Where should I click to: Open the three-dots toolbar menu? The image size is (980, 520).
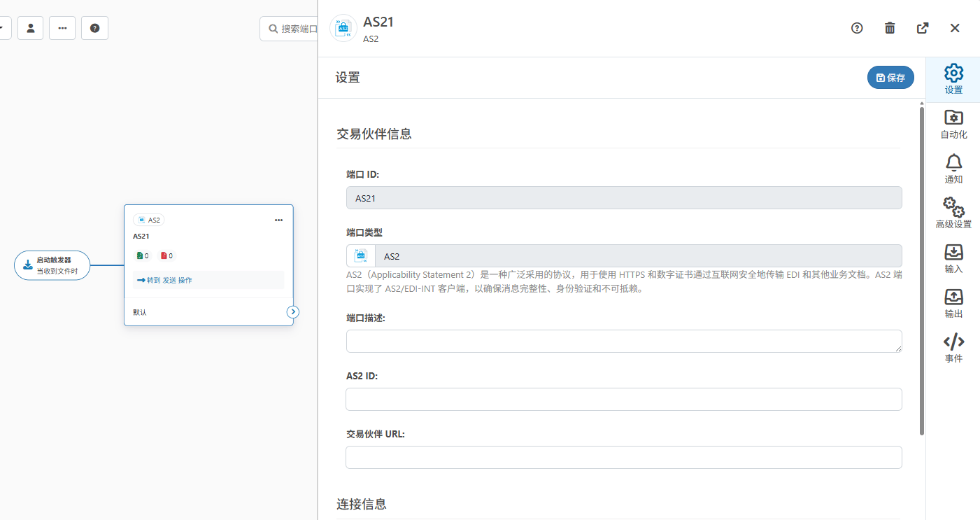(x=62, y=28)
